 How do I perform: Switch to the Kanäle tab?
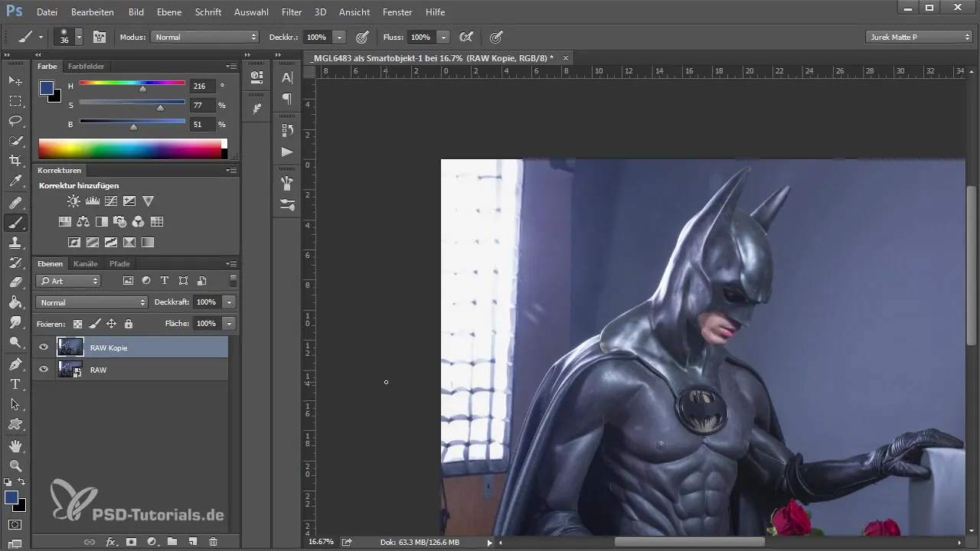coord(86,264)
